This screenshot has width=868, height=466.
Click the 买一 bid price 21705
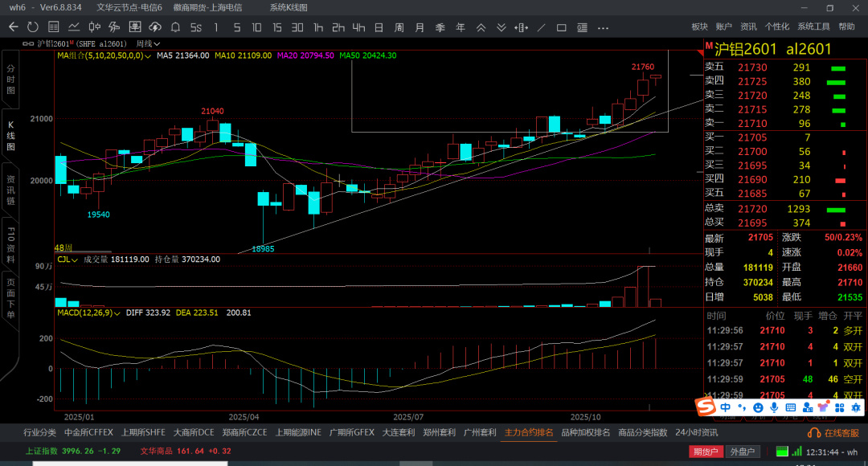(x=752, y=137)
